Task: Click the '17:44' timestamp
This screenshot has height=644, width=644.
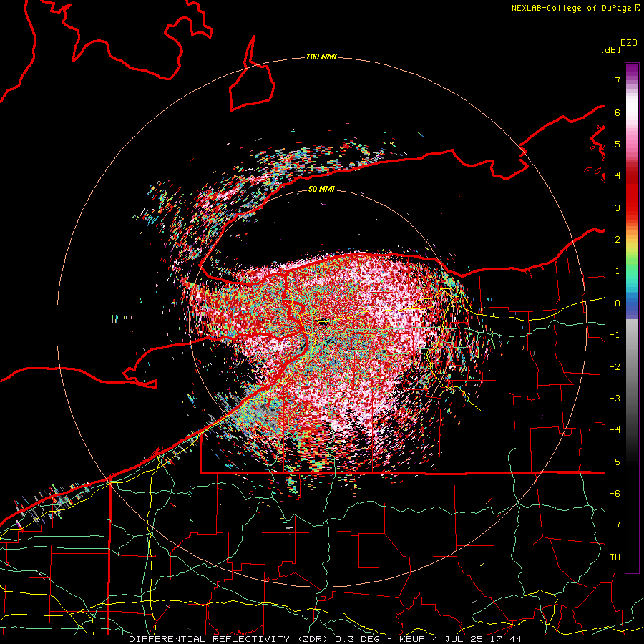Action: 507,639
